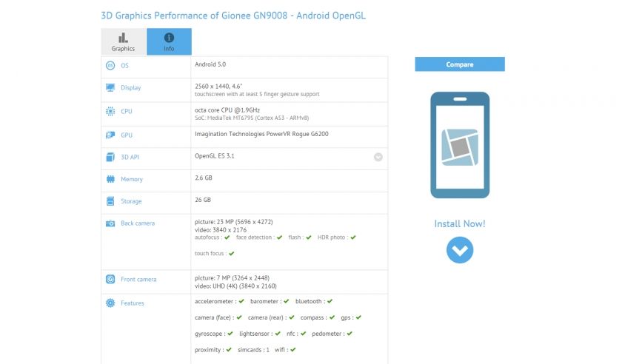Click the Back camera label

(138, 223)
